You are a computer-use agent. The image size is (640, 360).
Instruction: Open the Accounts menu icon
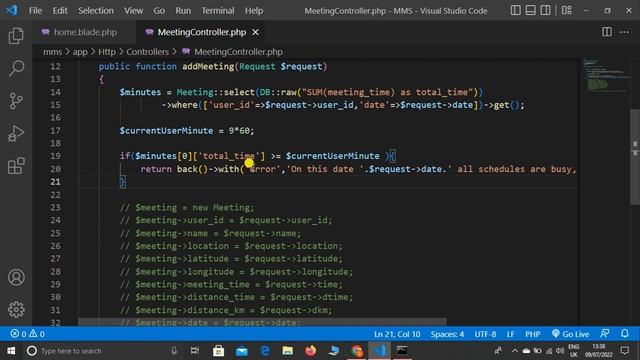(16, 277)
